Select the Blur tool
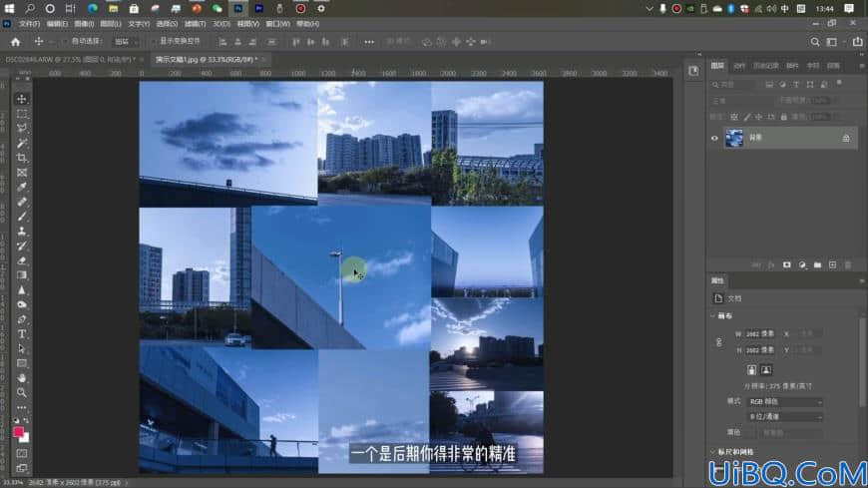868x488 pixels. [22, 290]
